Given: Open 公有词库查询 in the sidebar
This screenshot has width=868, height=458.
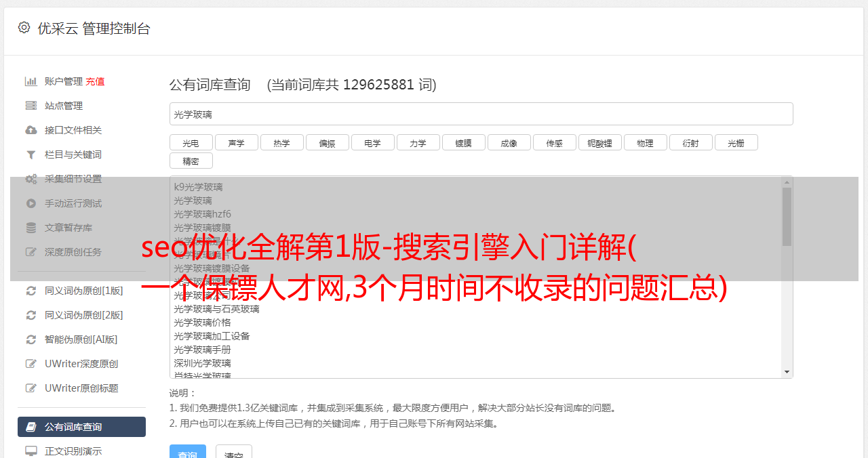Looking at the screenshot, I should pyautogui.click(x=81, y=427).
